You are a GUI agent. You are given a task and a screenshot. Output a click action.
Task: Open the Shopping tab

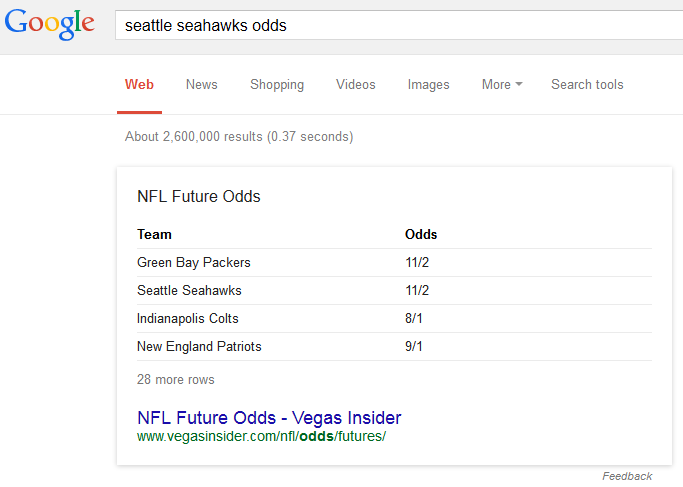(x=277, y=85)
